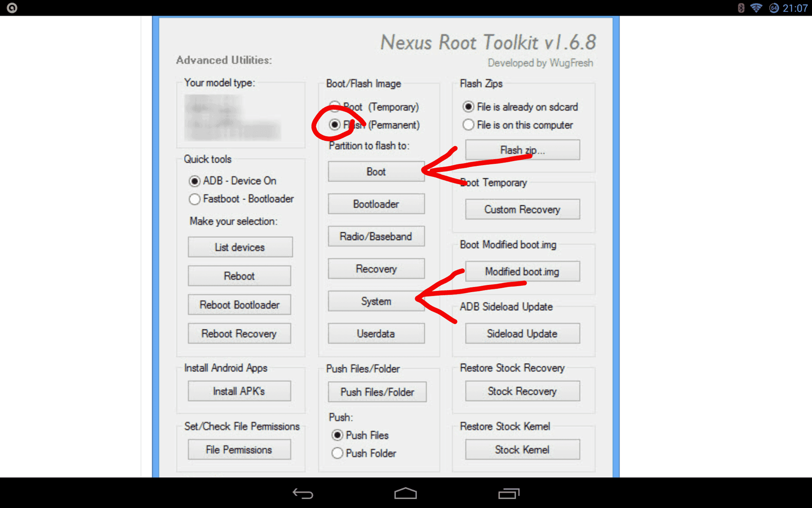Click the Custom Recovery button
This screenshot has width=812, height=508.
pyautogui.click(x=522, y=209)
